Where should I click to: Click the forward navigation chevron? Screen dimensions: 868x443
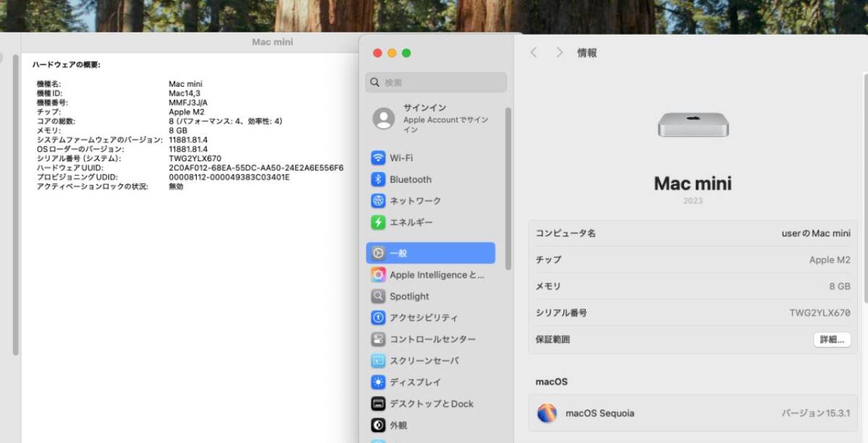(560, 52)
